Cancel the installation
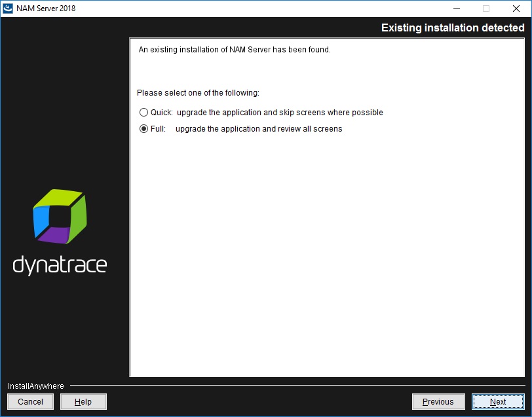The height and width of the screenshot is (417, 532). tap(31, 402)
